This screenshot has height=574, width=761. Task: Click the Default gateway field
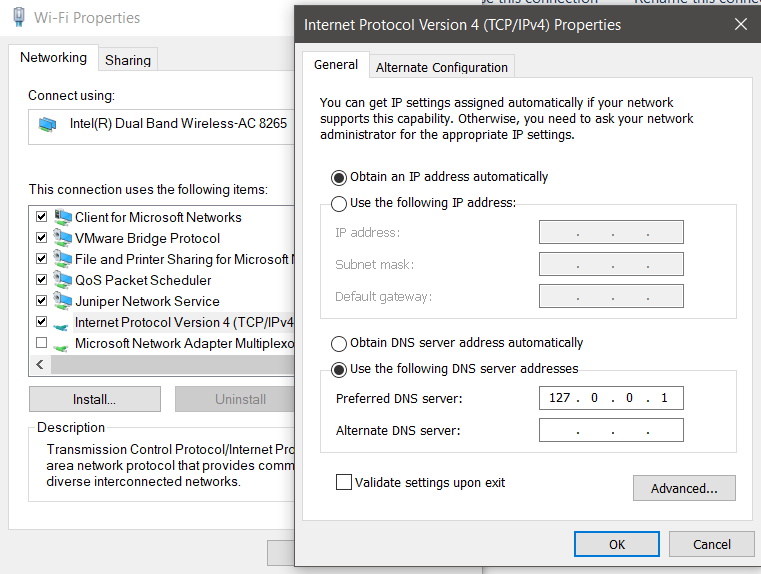click(611, 296)
